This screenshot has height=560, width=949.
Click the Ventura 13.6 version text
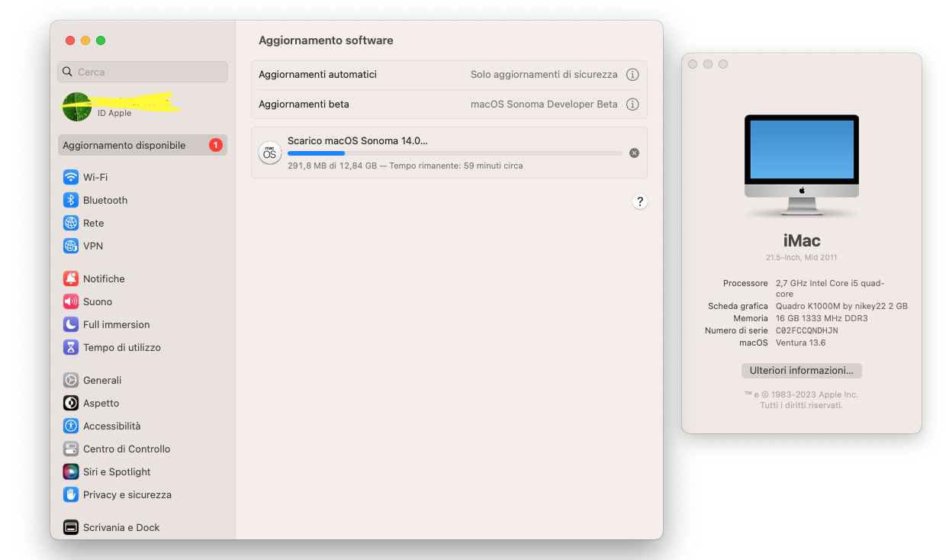click(x=800, y=343)
